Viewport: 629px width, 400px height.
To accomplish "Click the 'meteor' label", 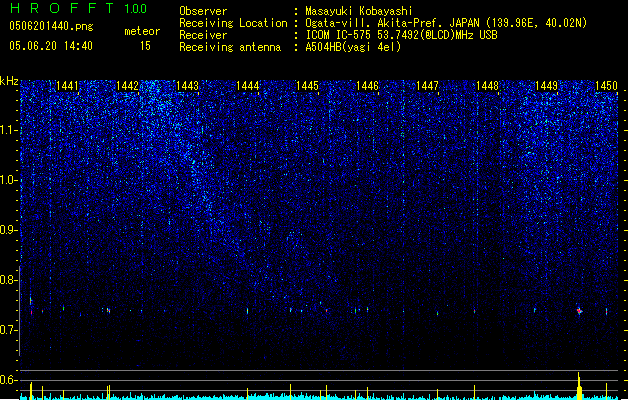I will pyautogui.click(x=142, y=31).
